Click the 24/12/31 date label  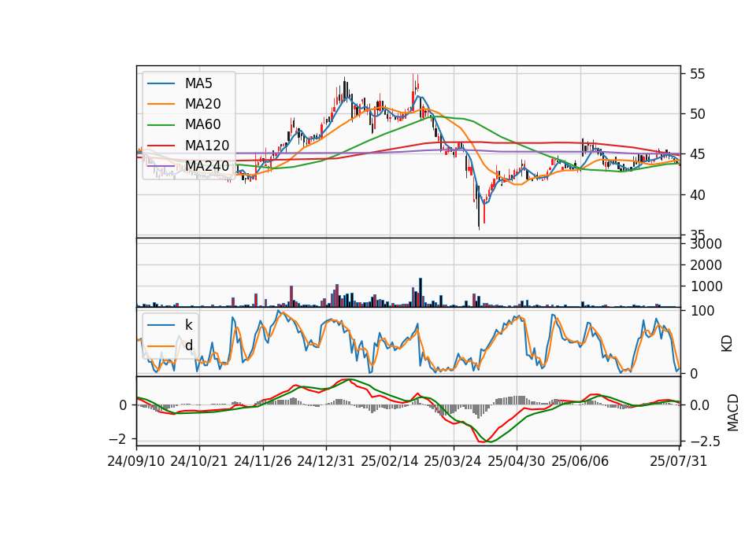pyautogui.click(x=326, y=461)
